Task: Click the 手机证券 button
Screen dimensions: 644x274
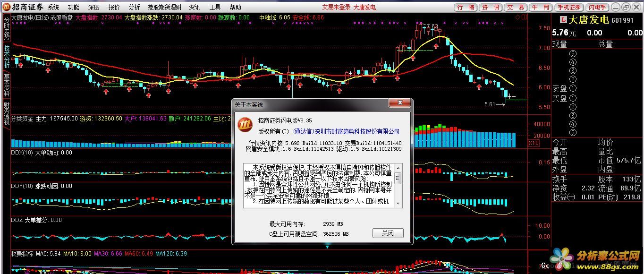Action: pyautogui.click(x=569, y=7)
